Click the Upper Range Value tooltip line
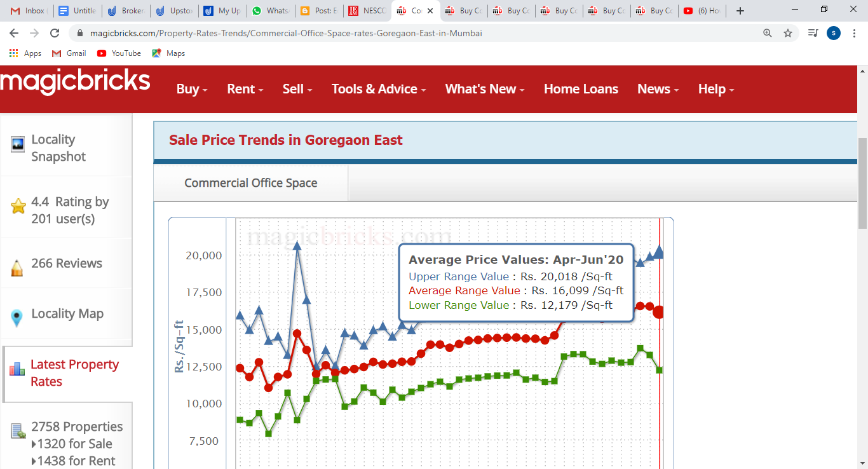This screenshot has height=469, width=868. [x=510, y=276]
